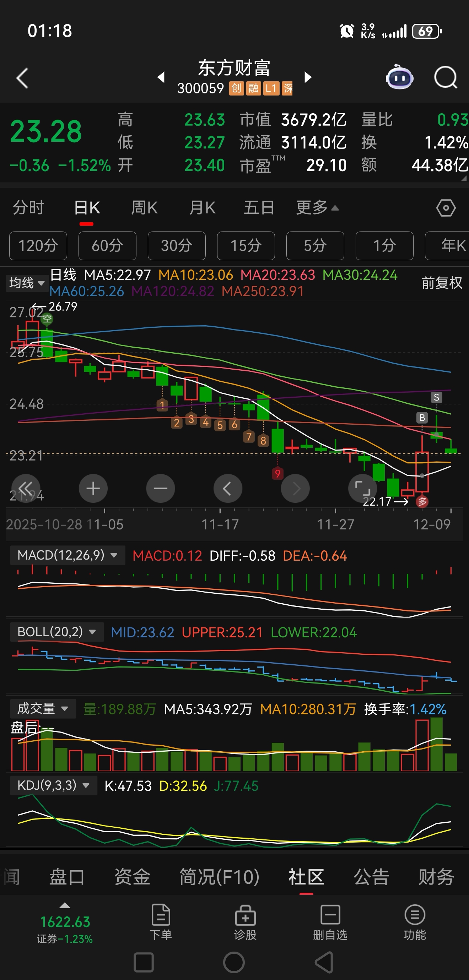
Task: Tap the L1 quote level tag
Action: click(x=271, y=89)
